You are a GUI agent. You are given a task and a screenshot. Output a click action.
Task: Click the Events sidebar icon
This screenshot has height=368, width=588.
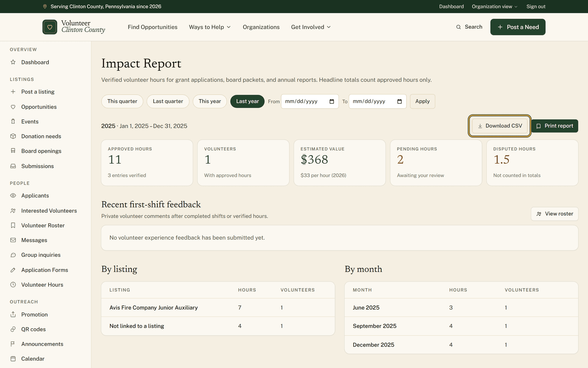tap(13, 121)
